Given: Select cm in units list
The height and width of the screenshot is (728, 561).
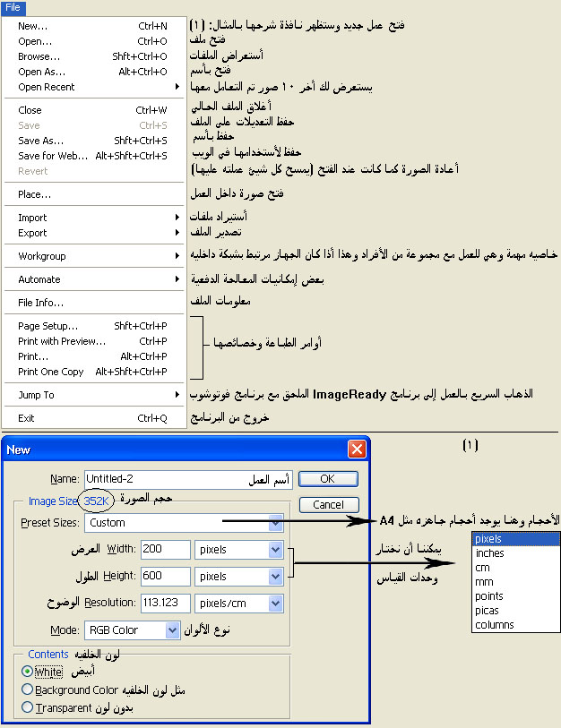Looking at the screenshot, I should 516,568.
